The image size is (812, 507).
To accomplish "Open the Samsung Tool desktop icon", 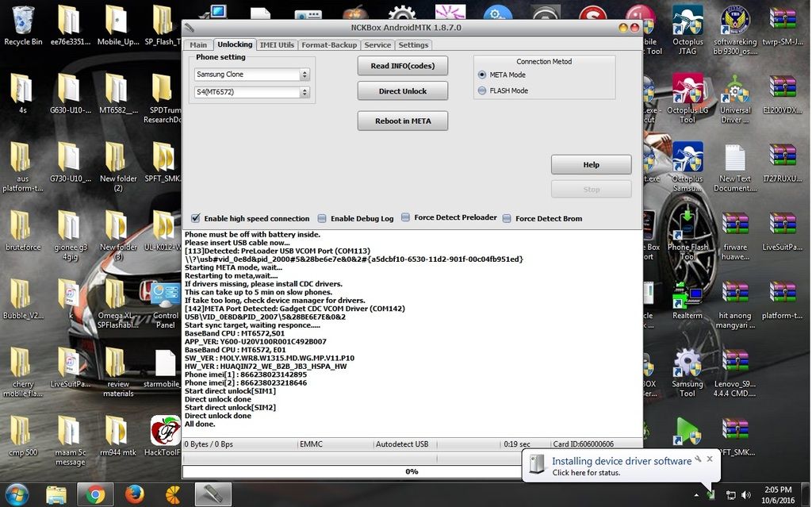I will point(687,368).
